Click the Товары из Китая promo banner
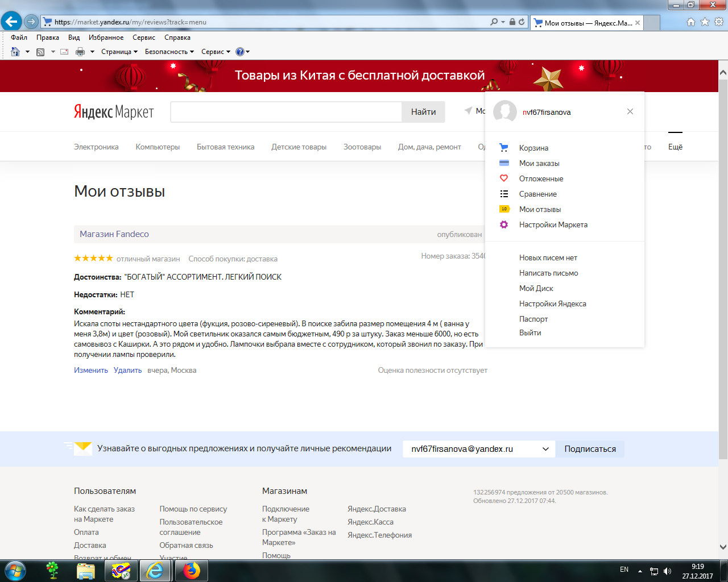Viewport: 728px width, 582px height. (359, 76)
